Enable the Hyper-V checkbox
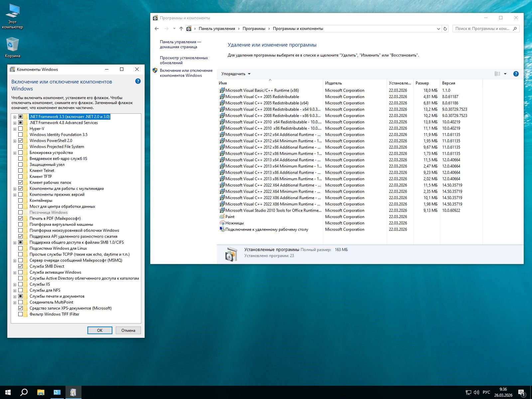 (x=21, y=129)
